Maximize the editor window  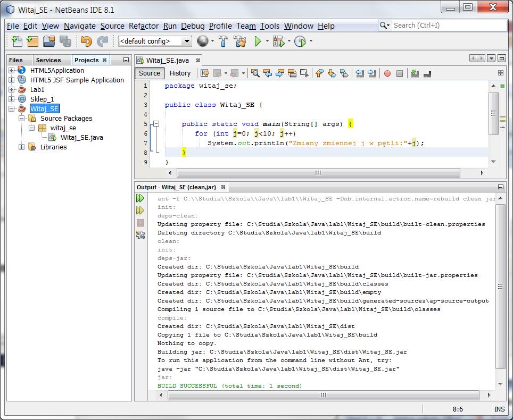501,58
